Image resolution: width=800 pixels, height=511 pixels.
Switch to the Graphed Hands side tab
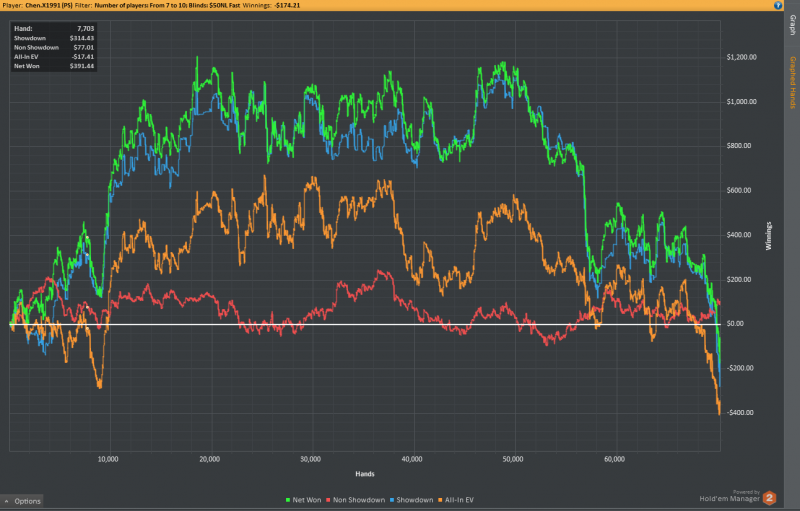point(792,83)
